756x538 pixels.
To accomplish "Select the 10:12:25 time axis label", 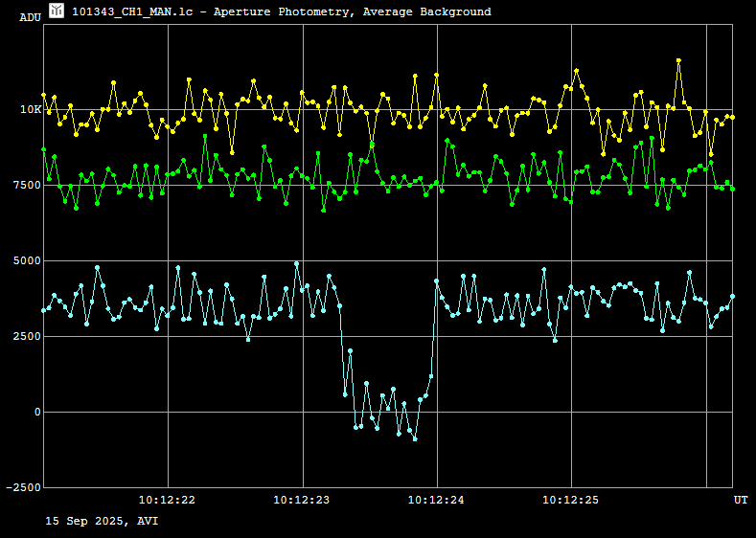I will pos(571,500).
